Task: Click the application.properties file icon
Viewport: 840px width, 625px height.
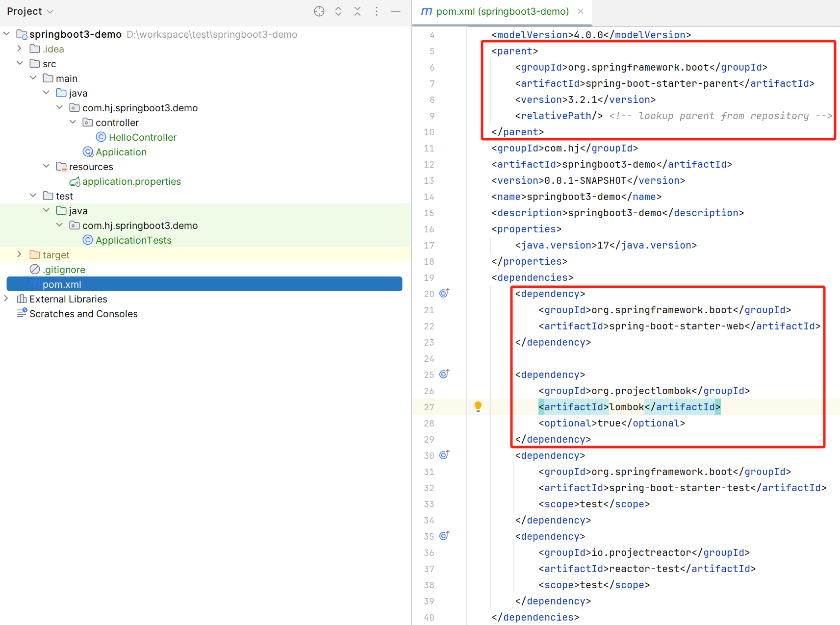Action: tap(75, 181)
